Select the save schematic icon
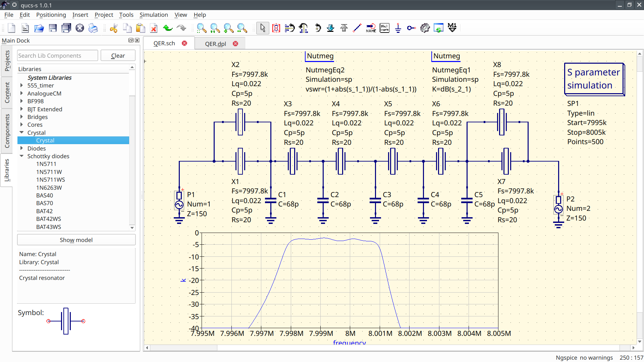 coord(52,28)
